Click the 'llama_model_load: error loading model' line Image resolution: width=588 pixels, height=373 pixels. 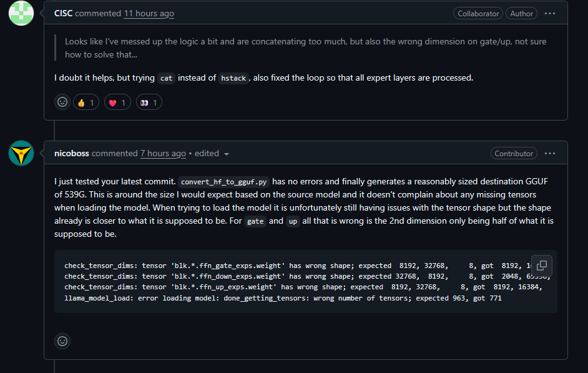coord(283,298)
